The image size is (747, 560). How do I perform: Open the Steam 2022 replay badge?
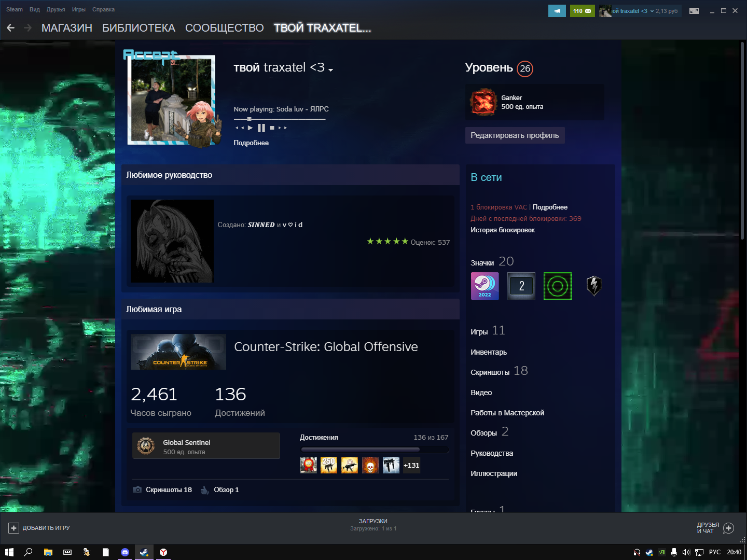click(485, 286)
